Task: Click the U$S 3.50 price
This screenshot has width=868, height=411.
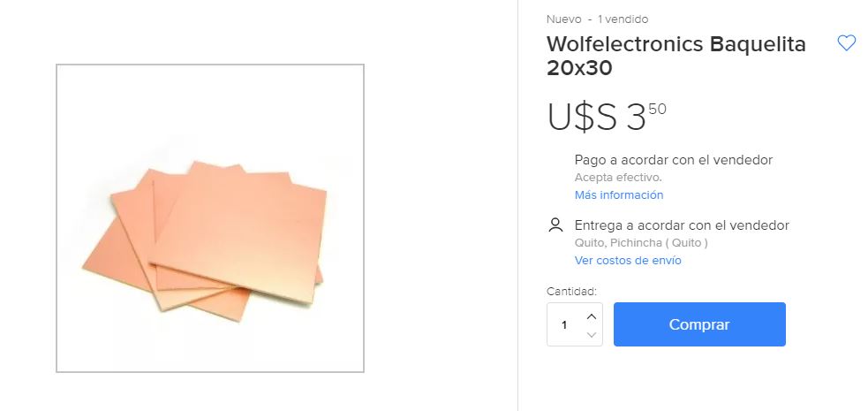Action: point(607,117)
